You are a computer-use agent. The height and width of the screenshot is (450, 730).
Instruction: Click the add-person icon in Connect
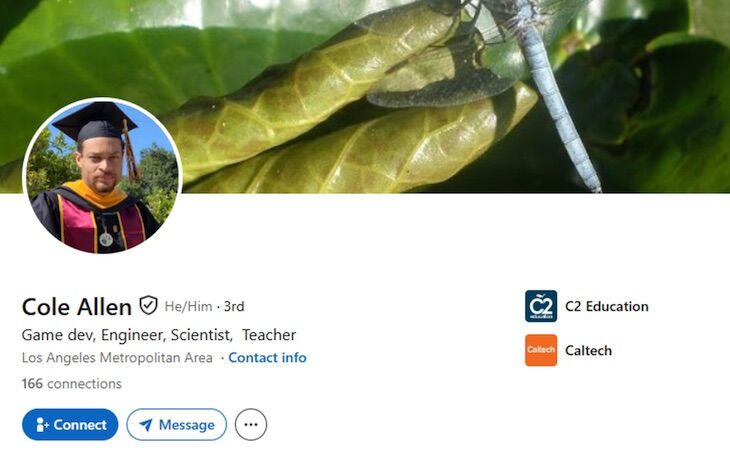pos(42,425)
